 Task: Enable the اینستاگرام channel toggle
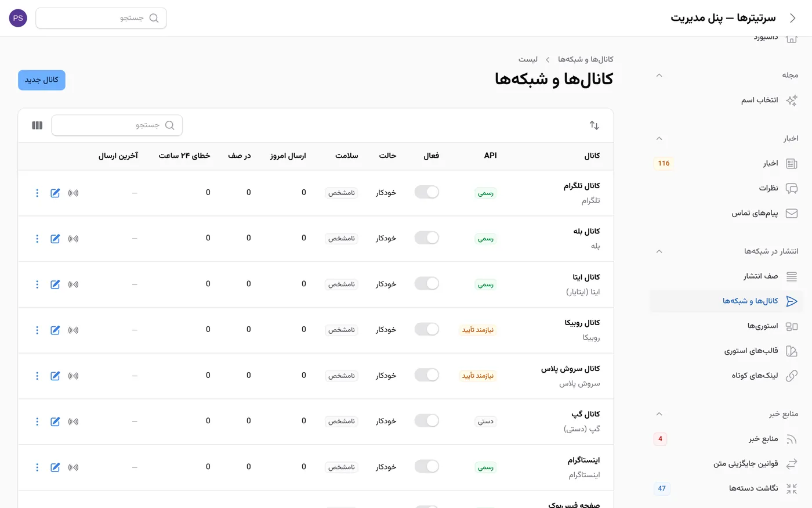tap(427, 467)
